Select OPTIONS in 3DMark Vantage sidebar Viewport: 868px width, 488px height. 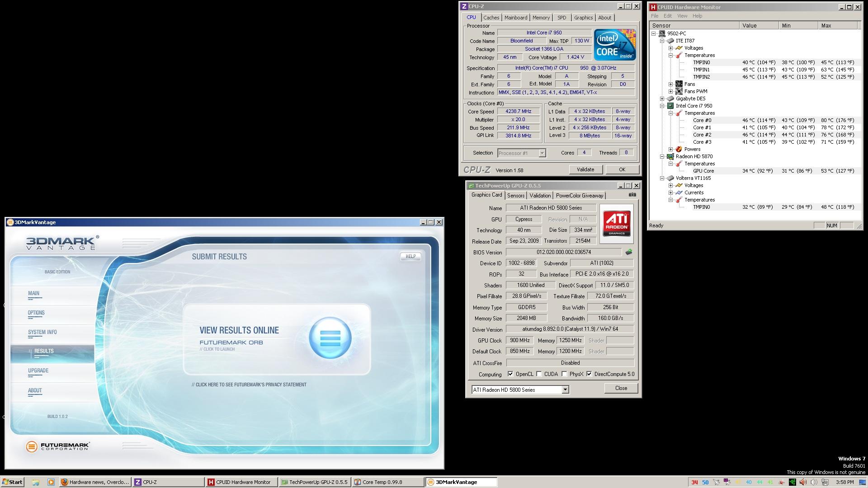[36, 313]
